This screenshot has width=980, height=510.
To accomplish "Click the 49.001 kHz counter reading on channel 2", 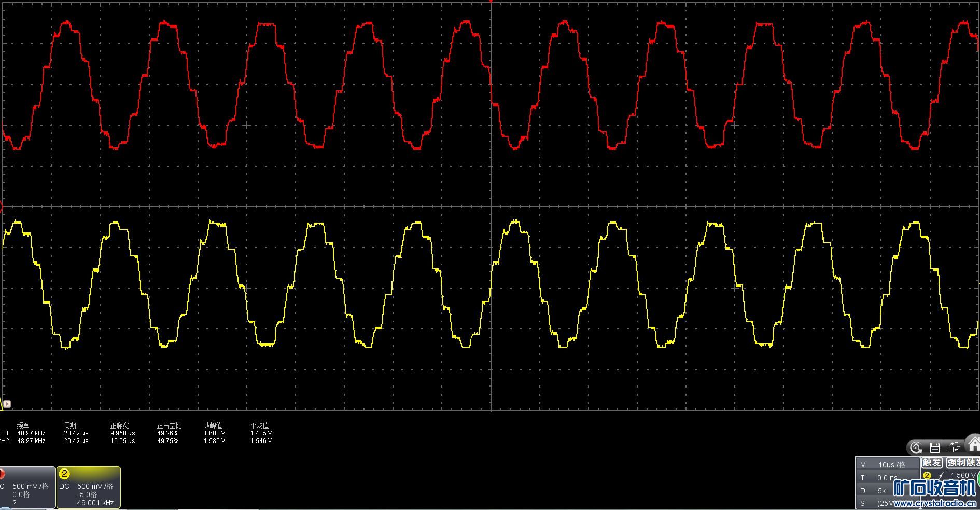I will point(95,503).
